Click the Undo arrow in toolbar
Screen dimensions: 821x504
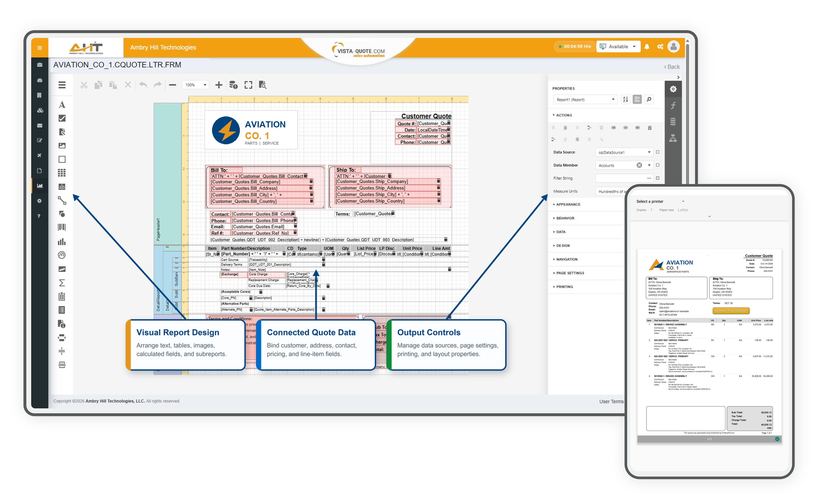tap(143, 85)
